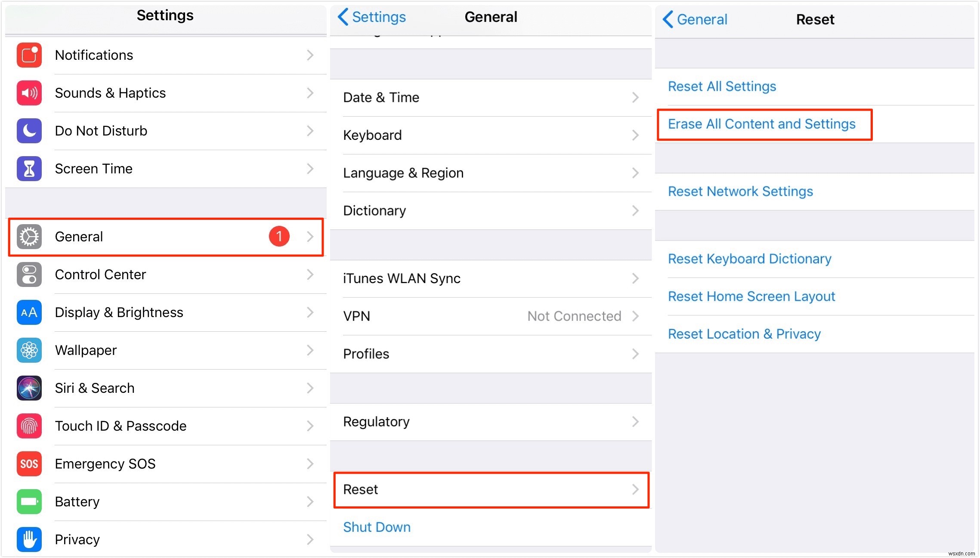Click Erase All Content and Settings

(x=761, y=123)
